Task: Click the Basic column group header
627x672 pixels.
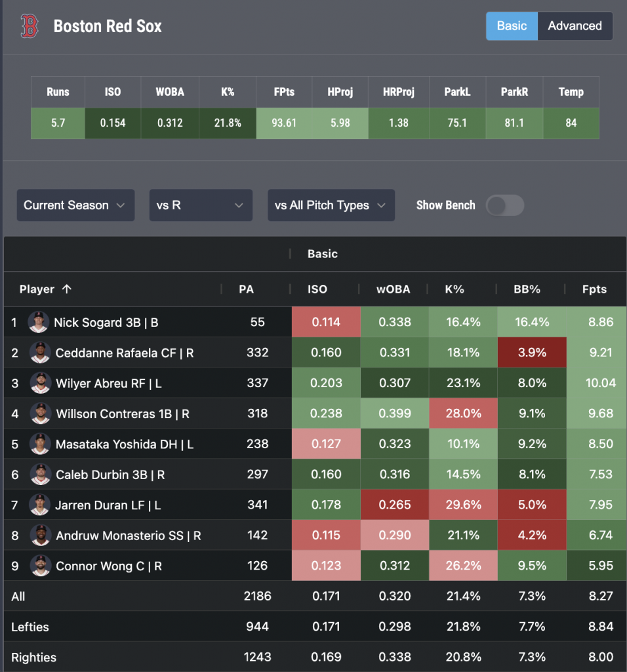Action: click(323, 254)
